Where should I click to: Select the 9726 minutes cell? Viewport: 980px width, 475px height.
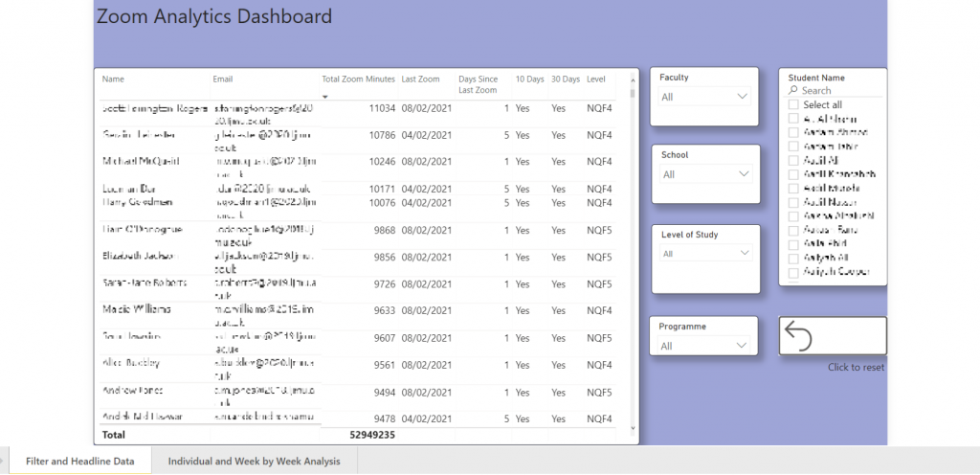(x=385, y=283)
